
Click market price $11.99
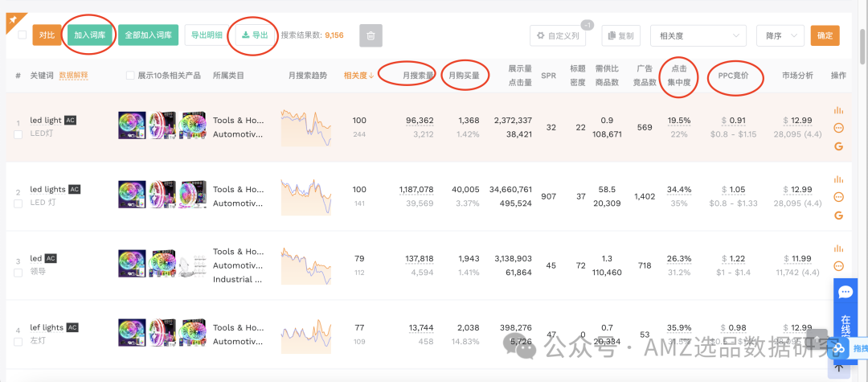point(798,258)
